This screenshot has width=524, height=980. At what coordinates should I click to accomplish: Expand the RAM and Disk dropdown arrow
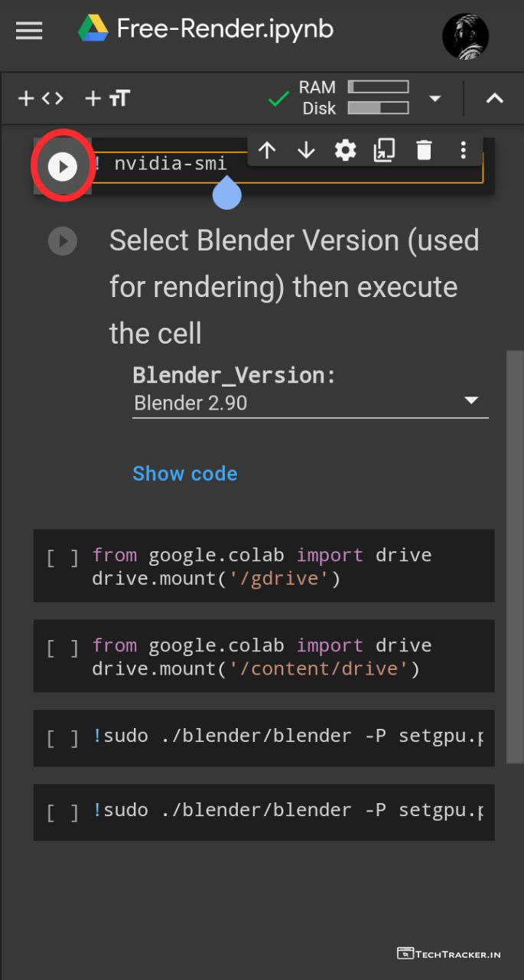click(x=434, y=98)
